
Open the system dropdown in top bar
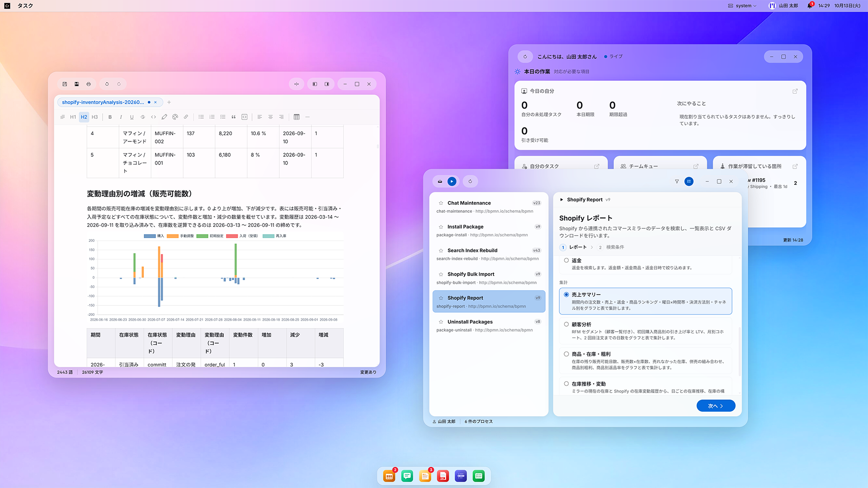(x=742, y=6)
